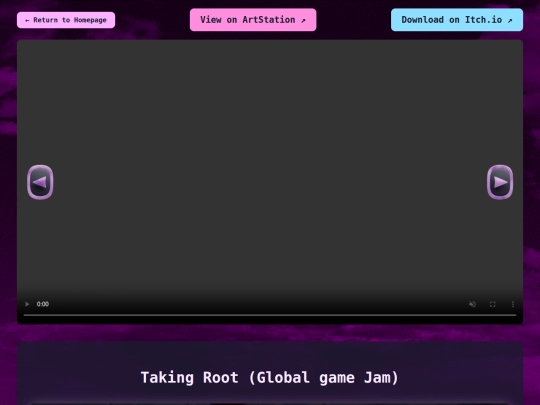Unmute the video audio
The height and width of the screenshot is (405, 540).
472,304
